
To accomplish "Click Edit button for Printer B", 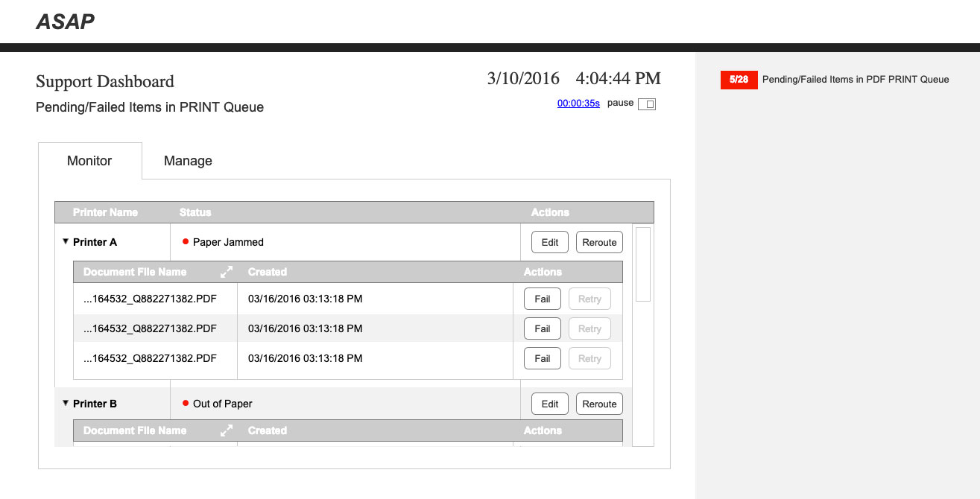I will click(550, 404).
